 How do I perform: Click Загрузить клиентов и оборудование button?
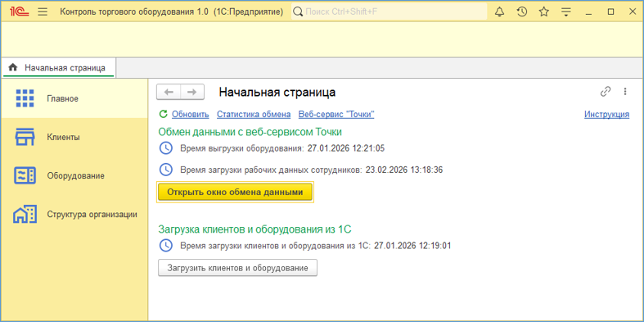[237, 268]
